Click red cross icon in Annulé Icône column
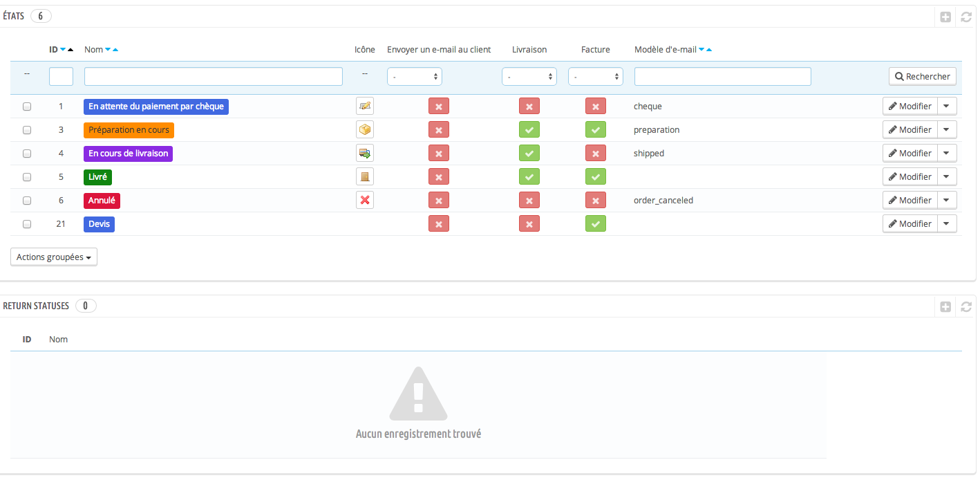This screenshot has height=498, width=980. [365, 200]
